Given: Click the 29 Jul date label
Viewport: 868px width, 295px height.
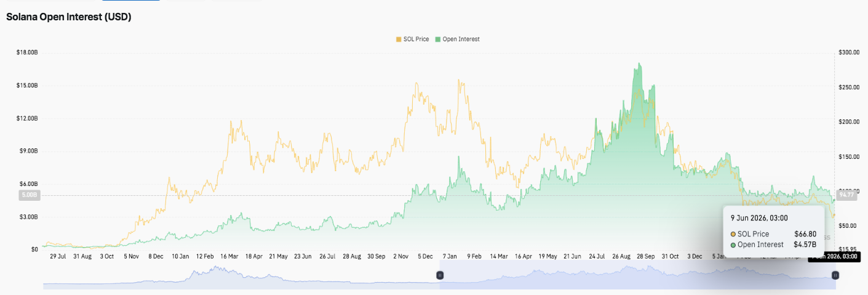Looking at the screenshot, I should (x=58, y=256).
